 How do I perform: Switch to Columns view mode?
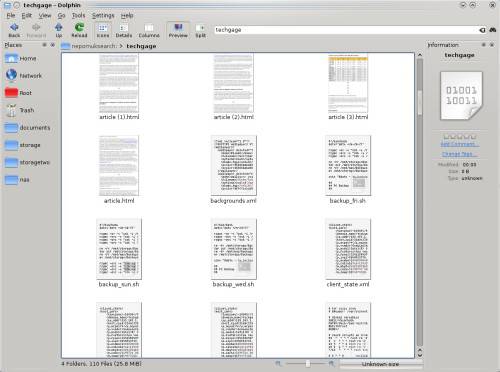click(149, 30)
